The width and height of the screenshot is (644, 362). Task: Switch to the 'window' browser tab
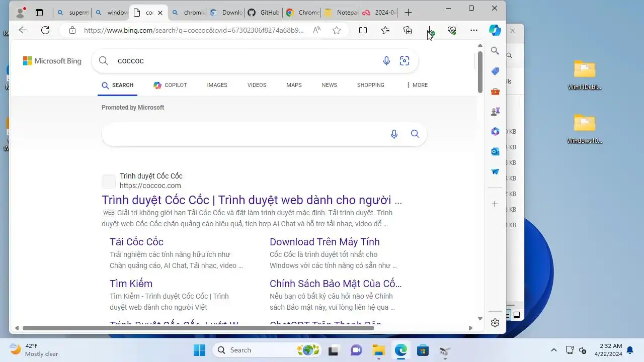click(x=110, y=13)
